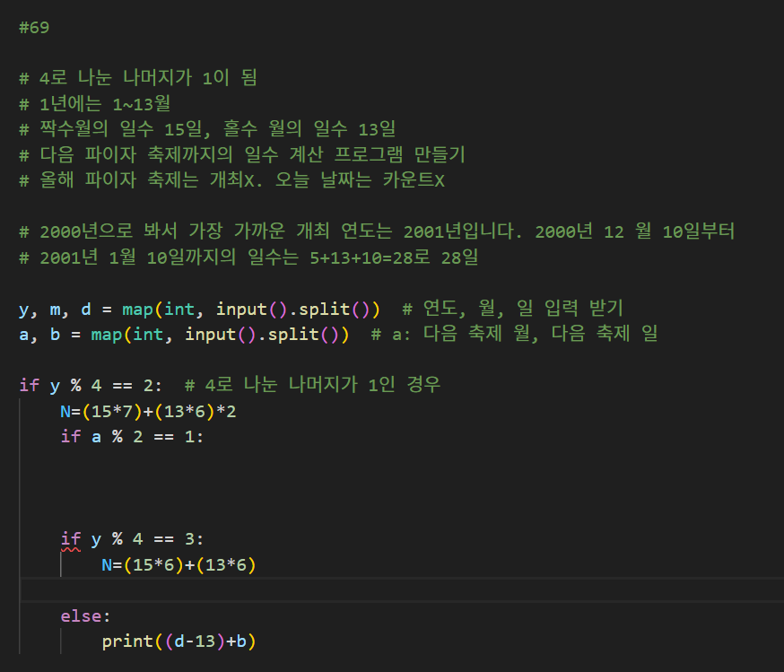Viewport: 784px width, 672px height.
Task: Click the '4로 나눈 나머지가 1인 경우' comment
Action: point(312,386)
